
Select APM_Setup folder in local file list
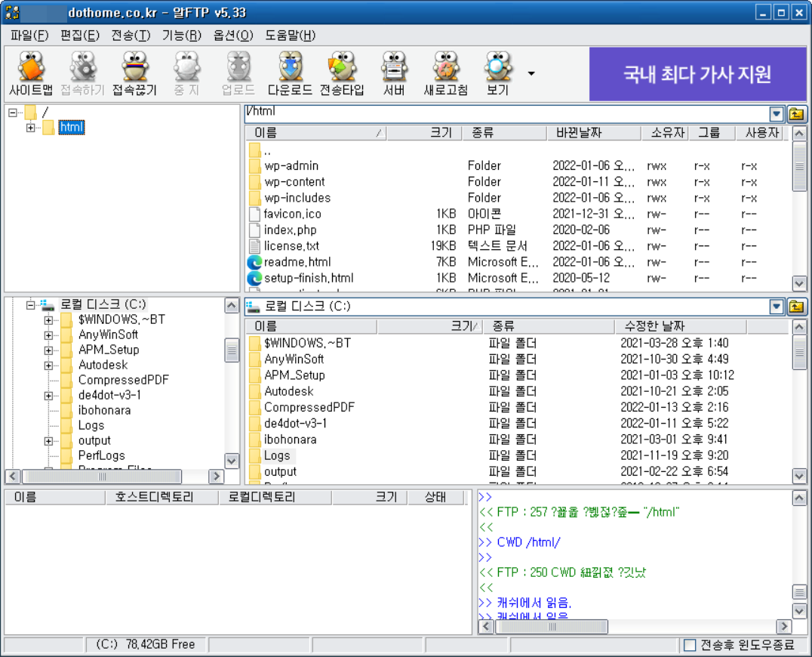294,375
